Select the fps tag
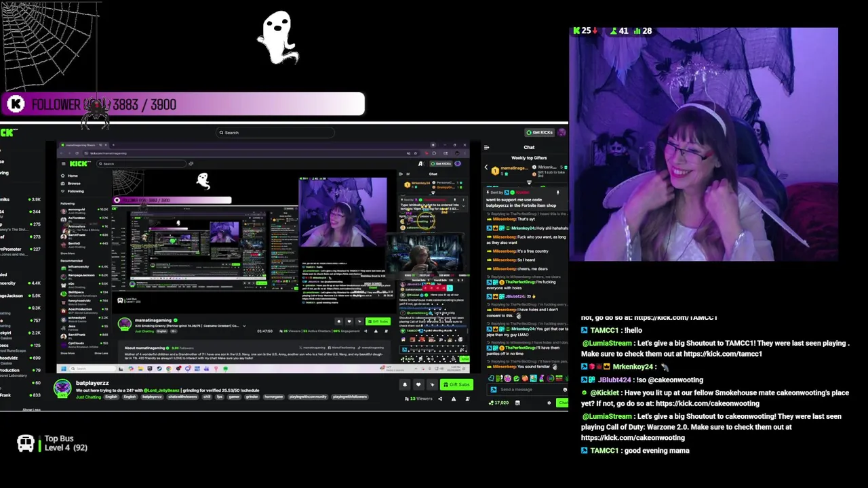The image size is (868, 488). 220,397
